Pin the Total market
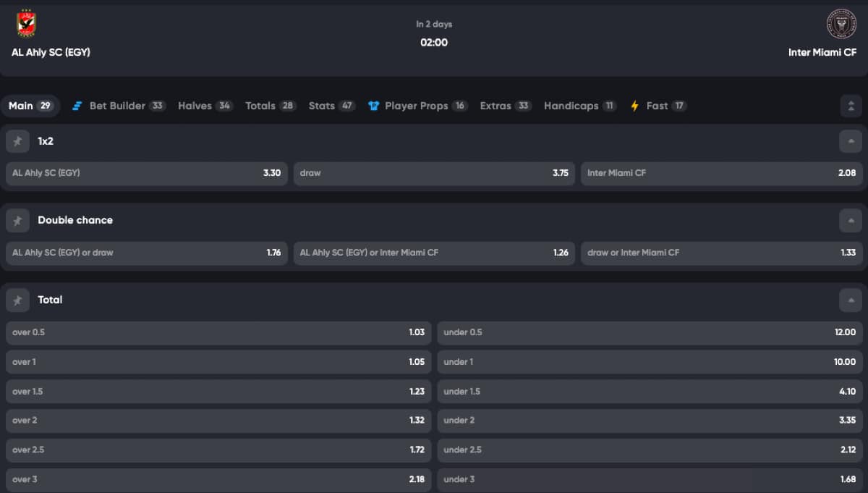This screenshot has width=868, height=493. [17, 300]
